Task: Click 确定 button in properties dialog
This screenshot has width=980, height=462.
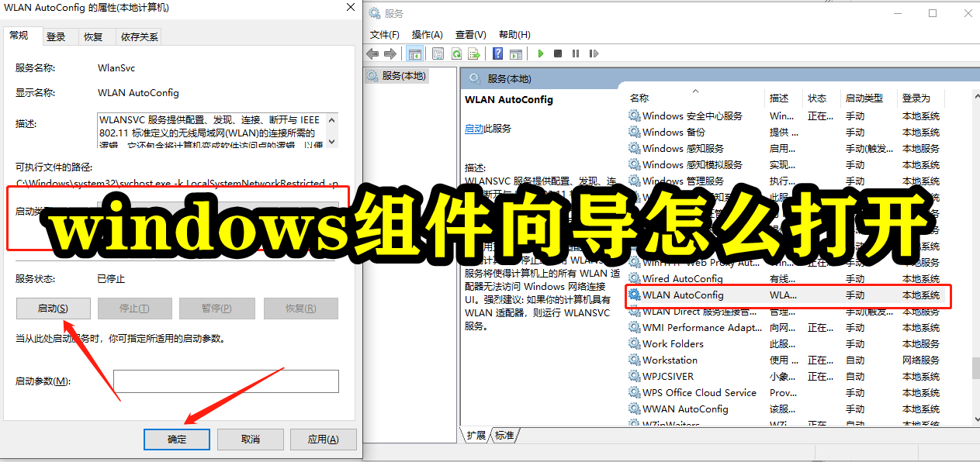Action: click(x=177, y=439)
